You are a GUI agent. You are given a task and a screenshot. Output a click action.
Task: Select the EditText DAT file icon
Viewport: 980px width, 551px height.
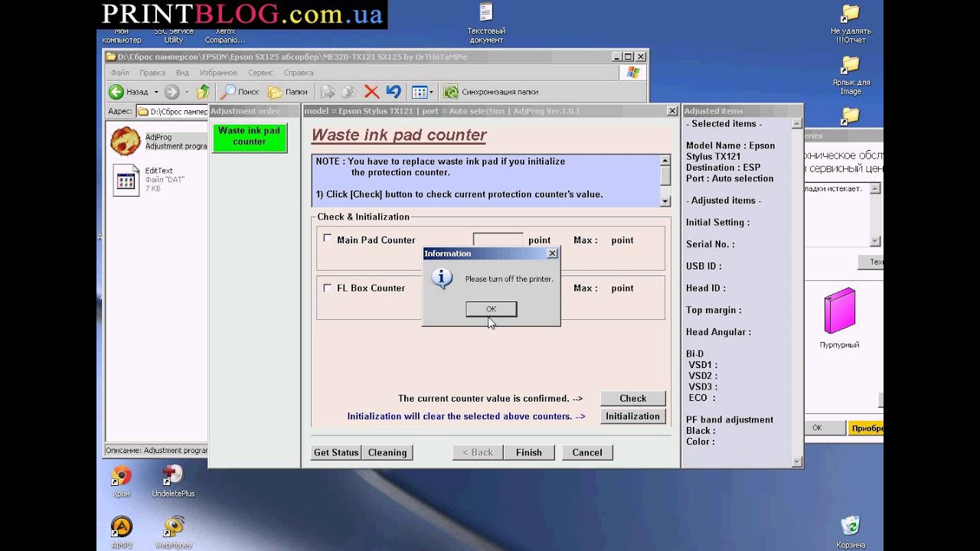click(126, 180)
